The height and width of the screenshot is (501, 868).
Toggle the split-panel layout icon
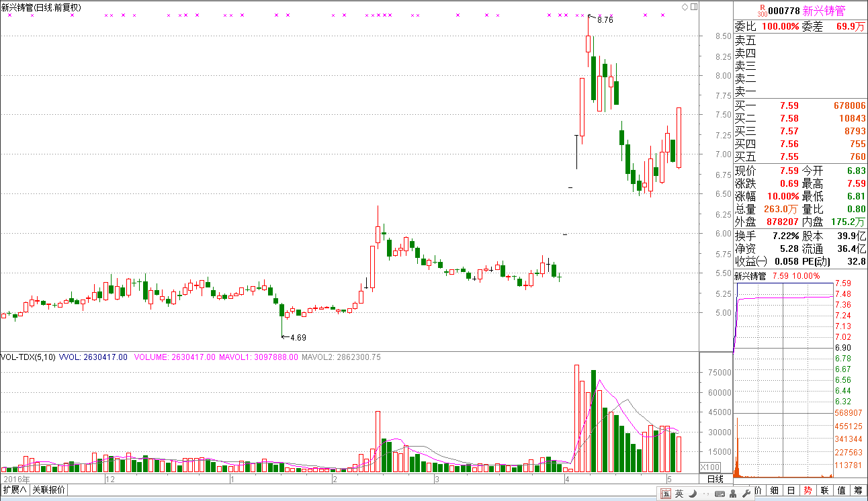click(694, 7)
